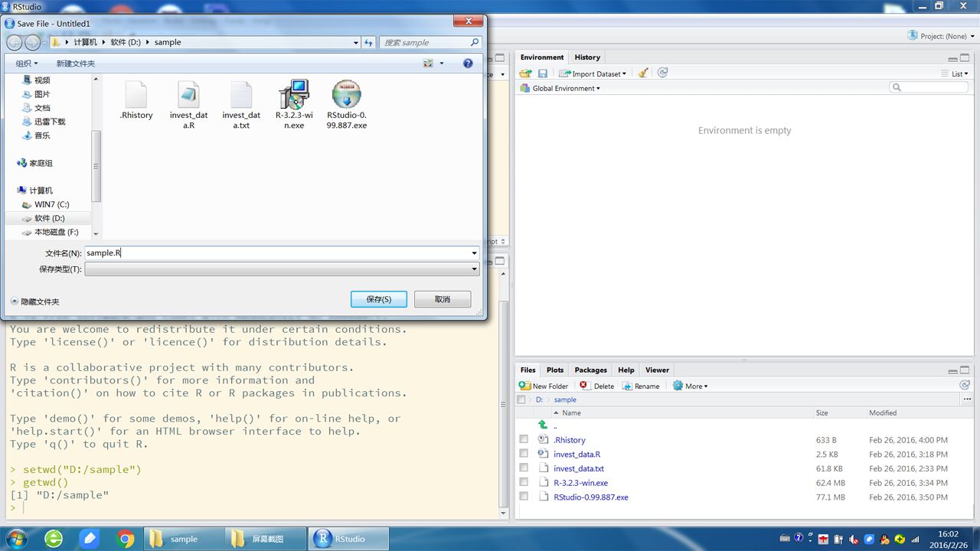Switch to the Packages tab
Screen dimensions: 980x551
pyautogui.click(x=590, y=370)
